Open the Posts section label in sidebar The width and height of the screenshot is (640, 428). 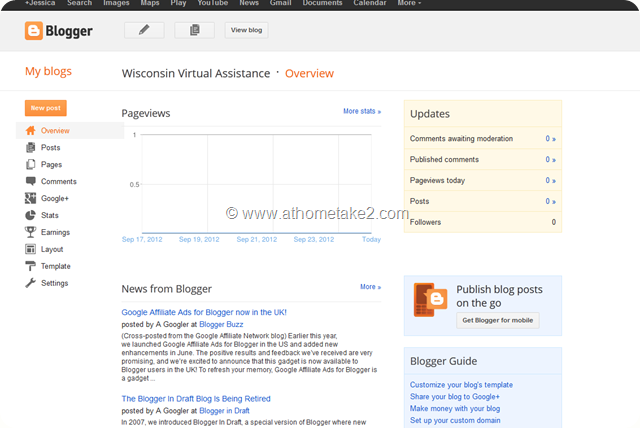pos(50,148)
